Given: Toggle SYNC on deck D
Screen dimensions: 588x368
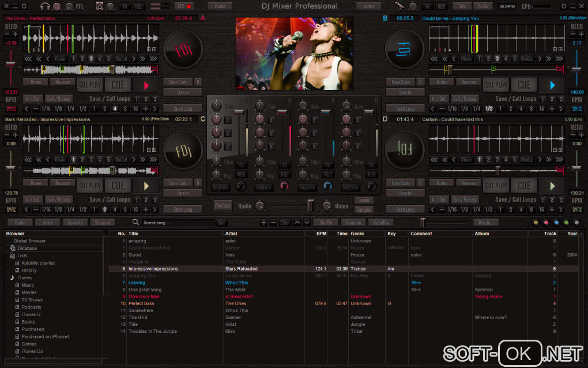Looking at the screenshot, I should click(x=576, y=210).
